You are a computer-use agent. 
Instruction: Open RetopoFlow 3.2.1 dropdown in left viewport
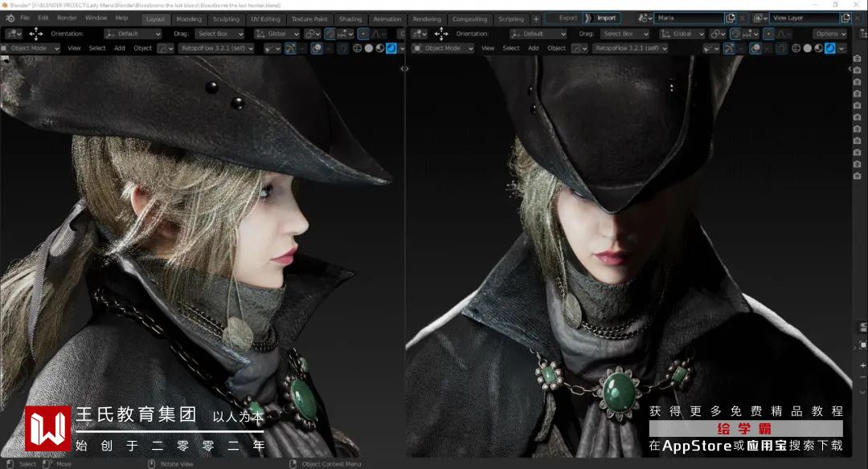tap(216, 48)
